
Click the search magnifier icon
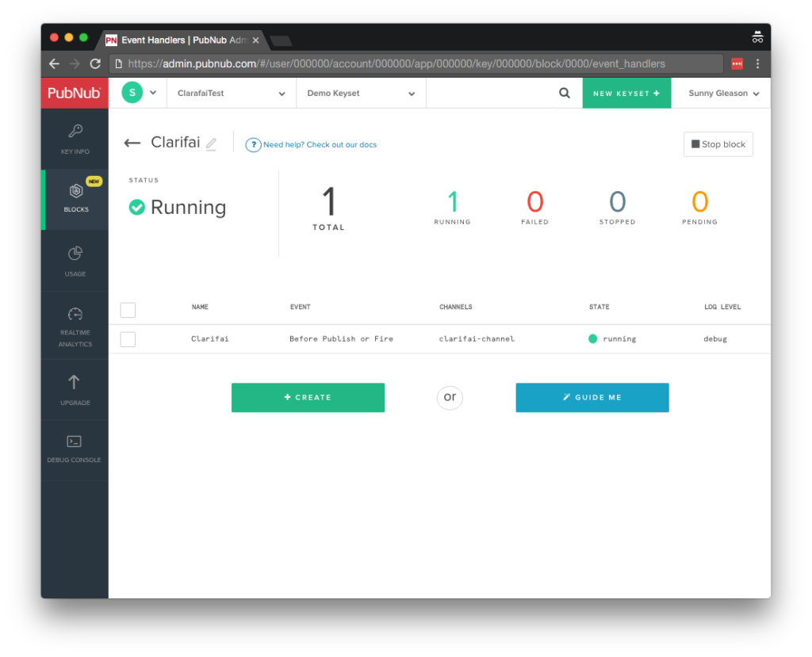564,93
